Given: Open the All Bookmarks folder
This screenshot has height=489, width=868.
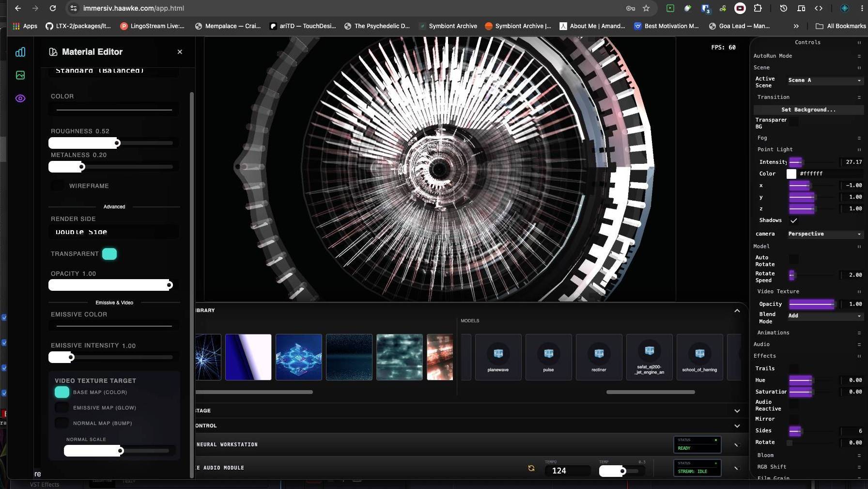Looking at the screenshot, I should (840, 26).
